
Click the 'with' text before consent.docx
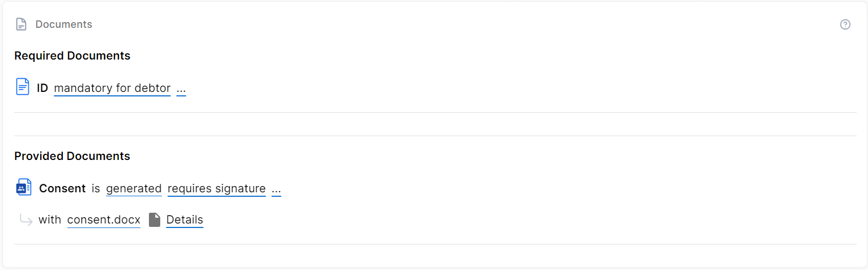coord(50,220)
